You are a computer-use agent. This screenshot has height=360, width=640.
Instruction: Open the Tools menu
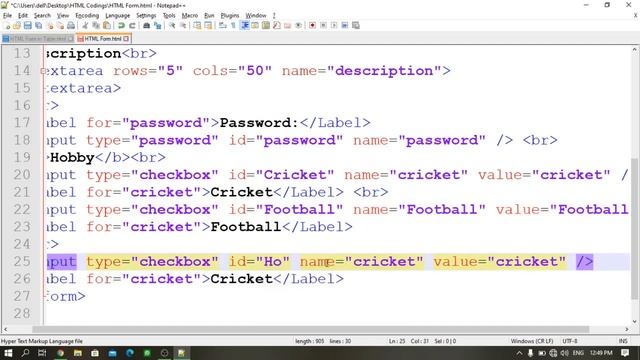169,16
